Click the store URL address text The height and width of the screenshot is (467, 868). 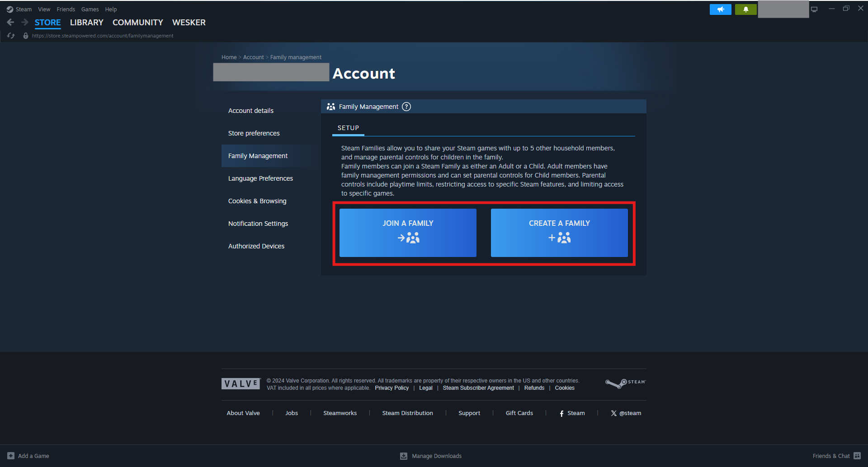103,36
